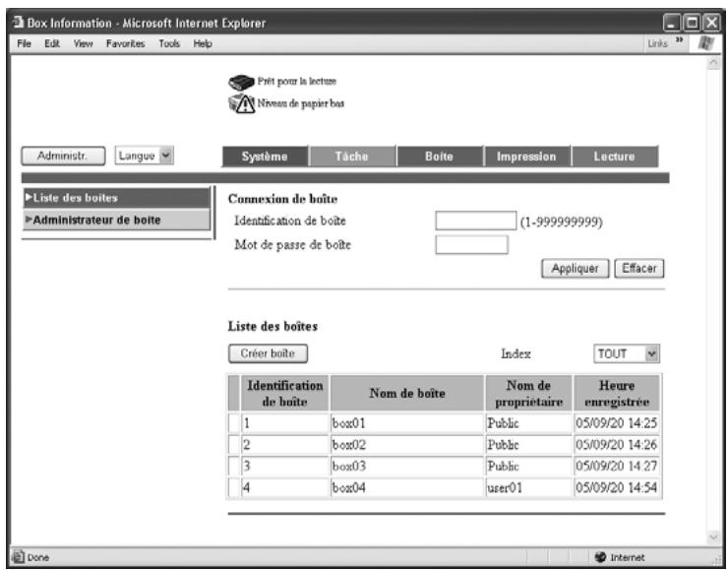Click the Effacer button

pos(639,269)
